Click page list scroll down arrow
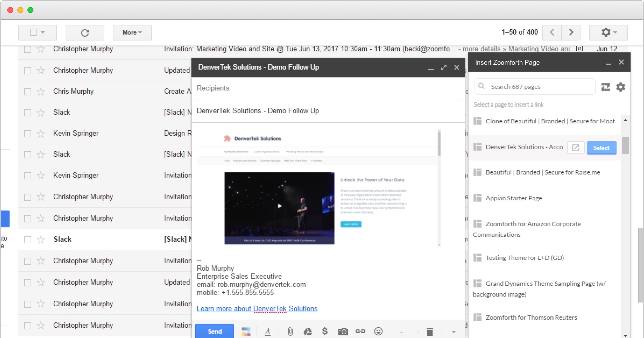The width and height of the screenshot is (644, 338). pos(625,335)
